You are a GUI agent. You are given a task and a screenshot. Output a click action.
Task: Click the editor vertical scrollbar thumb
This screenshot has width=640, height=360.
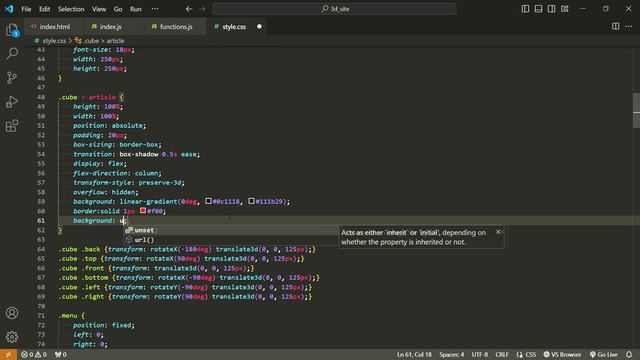pyautogui.click(x=636, y=110)
